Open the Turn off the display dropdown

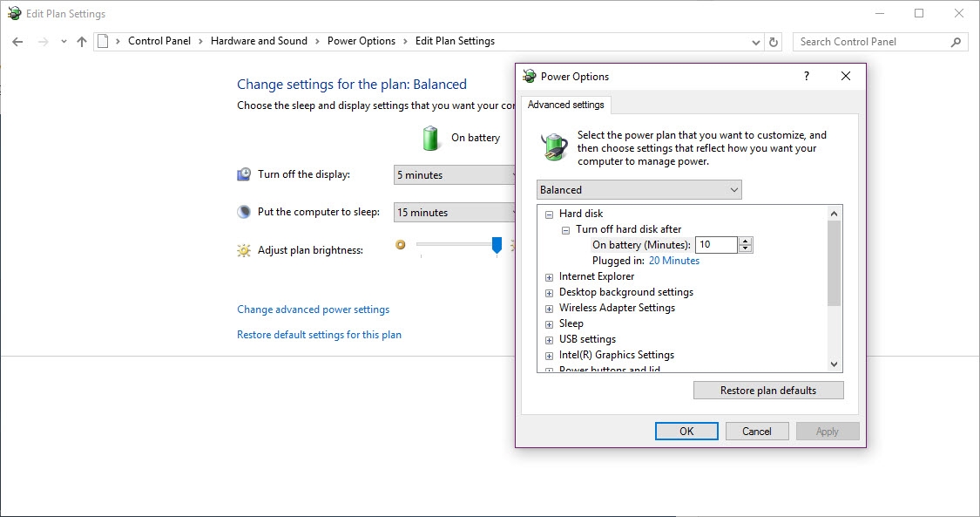point(456,175)
